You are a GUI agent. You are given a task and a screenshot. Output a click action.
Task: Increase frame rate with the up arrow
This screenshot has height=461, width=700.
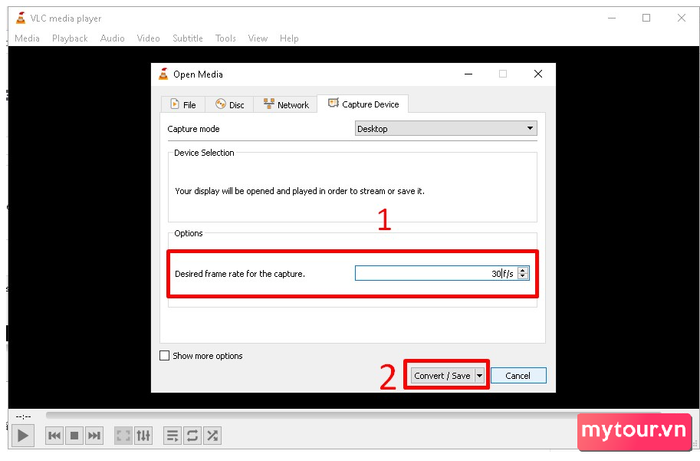pyautogui.click(x=523, y=270)
